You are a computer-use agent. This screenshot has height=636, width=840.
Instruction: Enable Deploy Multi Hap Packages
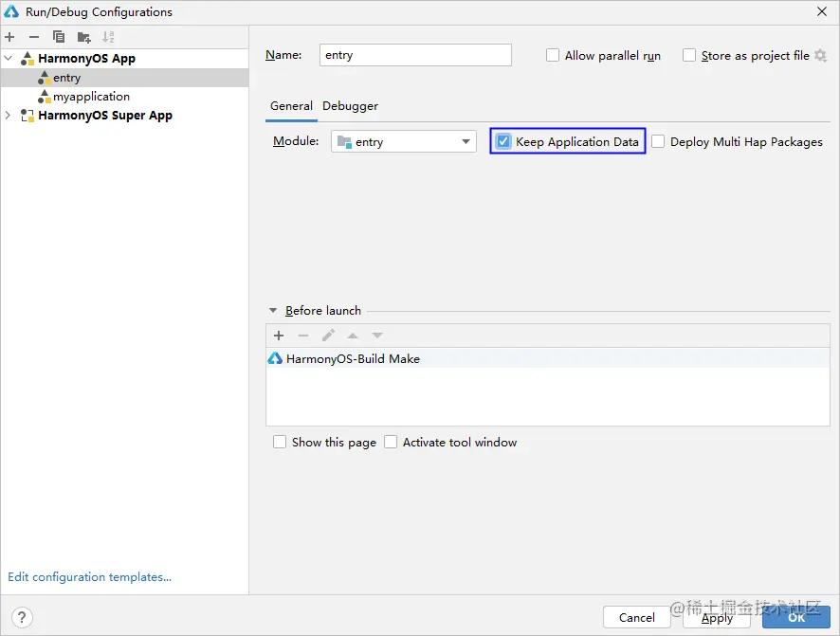click(658, 141)
